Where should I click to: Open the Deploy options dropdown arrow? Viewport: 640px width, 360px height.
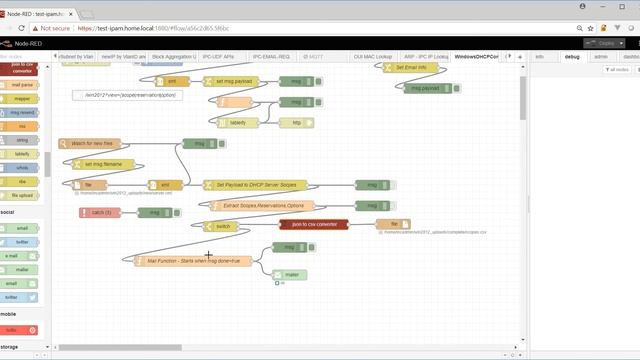pyautogui.click(x=621, y=43)
